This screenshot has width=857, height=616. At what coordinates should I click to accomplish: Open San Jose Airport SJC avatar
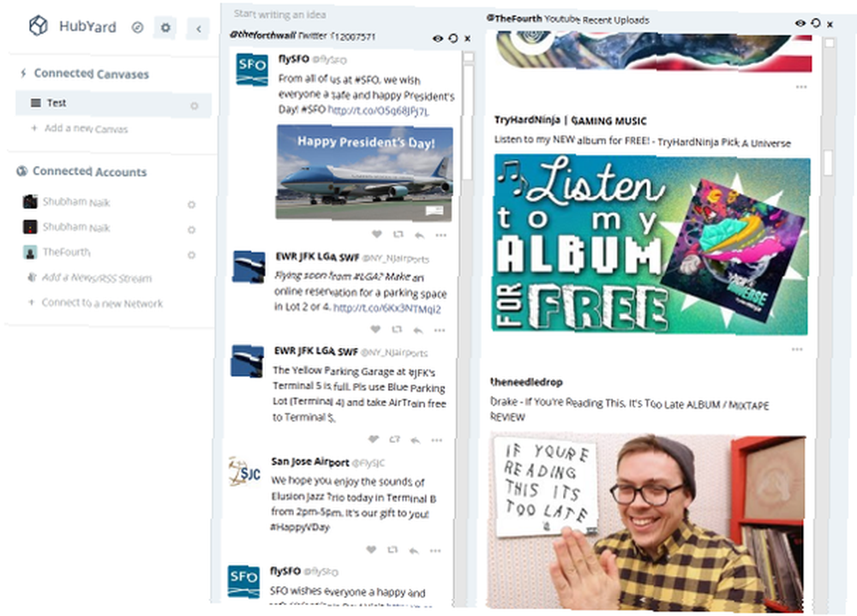[244, 471]
